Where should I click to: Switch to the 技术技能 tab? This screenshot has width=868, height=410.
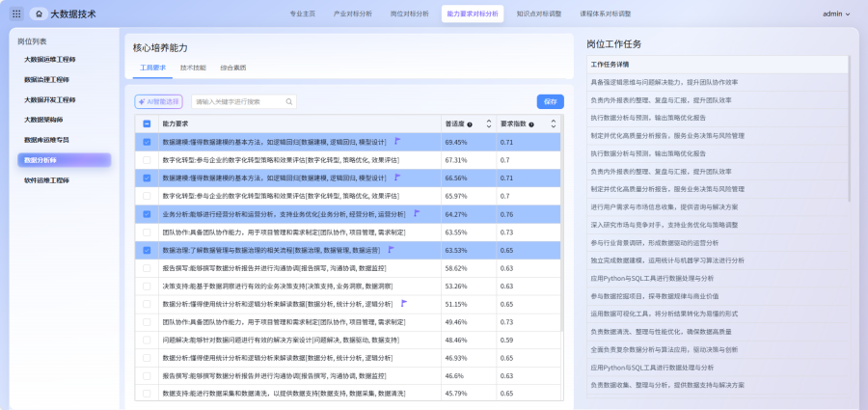tap(193, 68)
